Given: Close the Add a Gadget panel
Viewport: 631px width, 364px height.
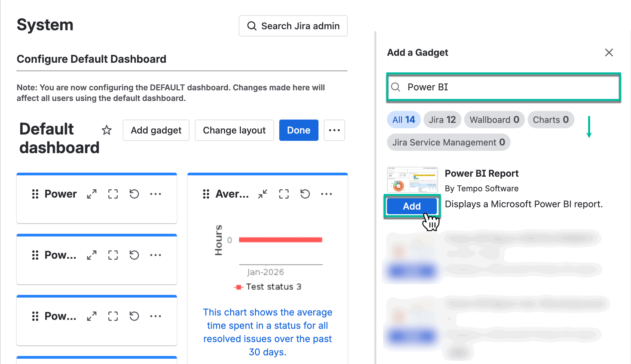Looking at the screenshot, I should point(609,52).
